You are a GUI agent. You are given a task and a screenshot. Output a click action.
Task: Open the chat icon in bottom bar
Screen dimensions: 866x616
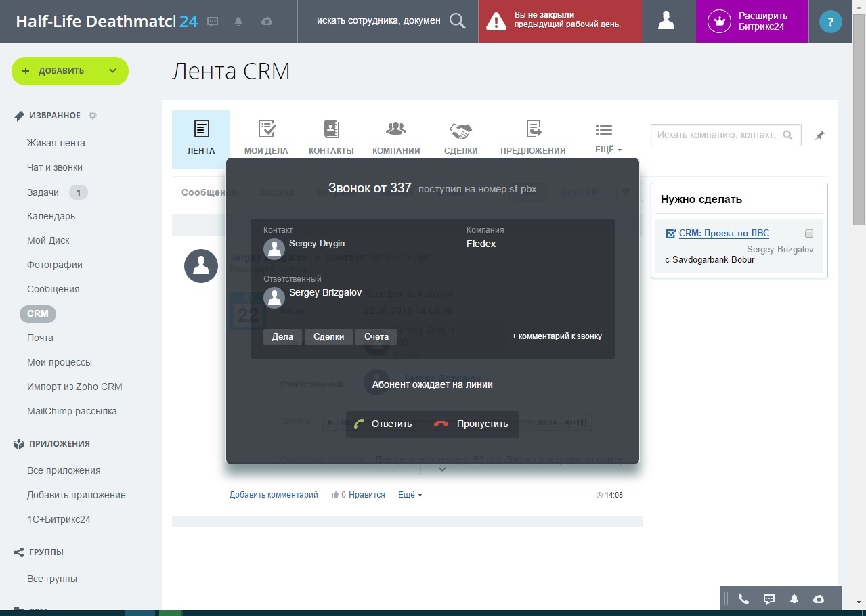[x=768, y=599]
